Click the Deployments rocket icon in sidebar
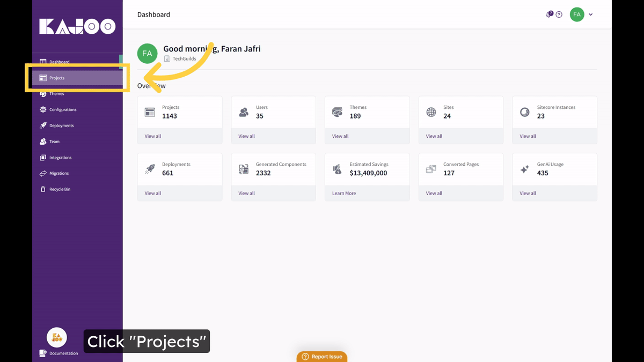The width and height of the screenshot is (644, 362). [x=43, y=125]
